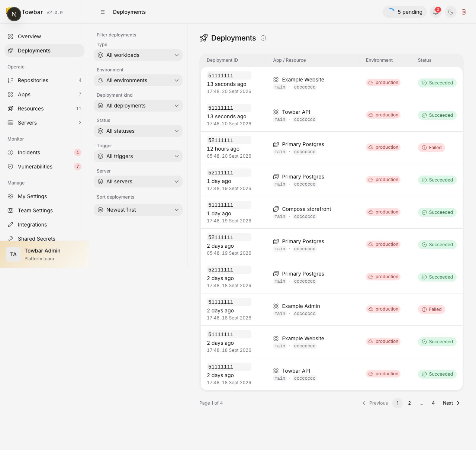Click Succeeded badge on Compose storefront row
Image resolution: width=476 pixels, height=450 pixels.
click(x=437, y=212)
